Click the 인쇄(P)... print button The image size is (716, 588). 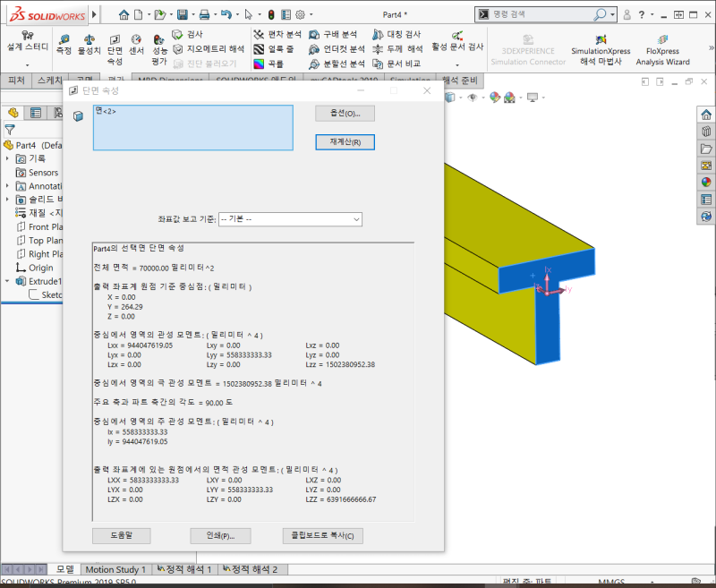(220, 535)
